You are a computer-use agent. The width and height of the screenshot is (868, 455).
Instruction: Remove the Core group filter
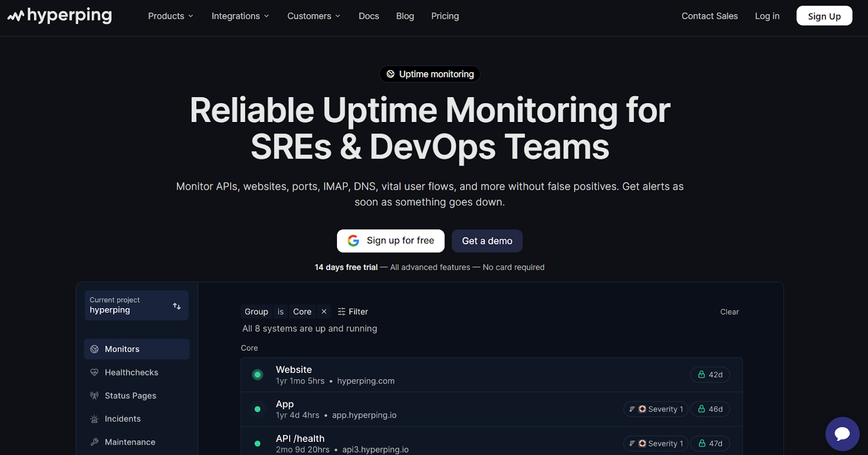click(324, 312)
